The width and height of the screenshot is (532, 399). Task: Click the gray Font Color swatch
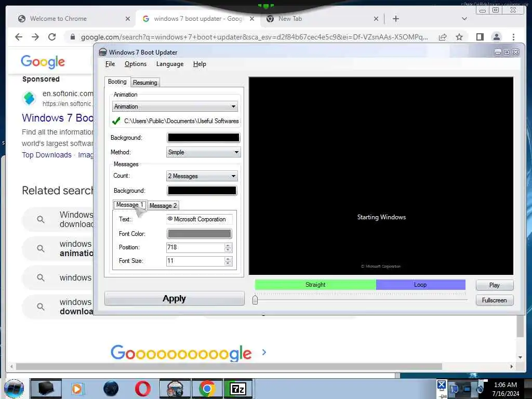(199, 233)
